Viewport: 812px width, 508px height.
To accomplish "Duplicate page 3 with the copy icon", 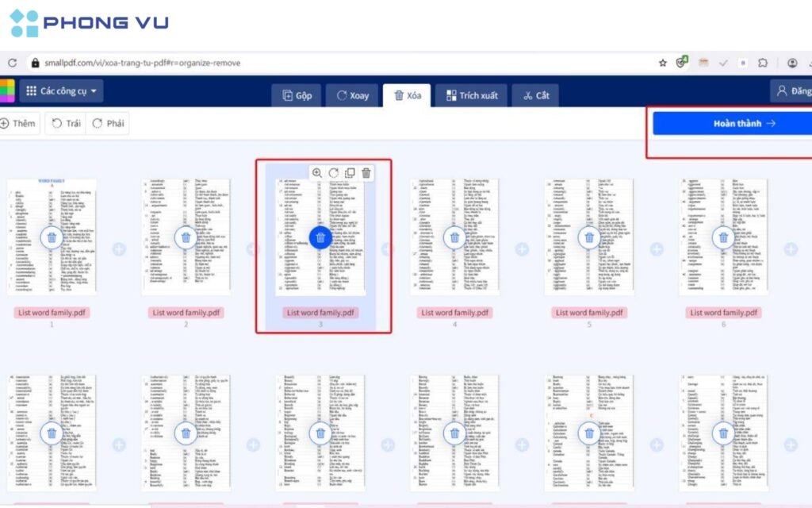I will click(350, 173).
